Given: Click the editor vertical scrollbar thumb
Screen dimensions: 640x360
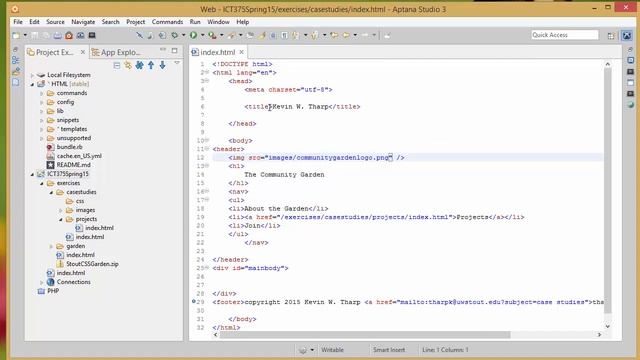Looking at the screenshot, I should click(x=607, y=191).
